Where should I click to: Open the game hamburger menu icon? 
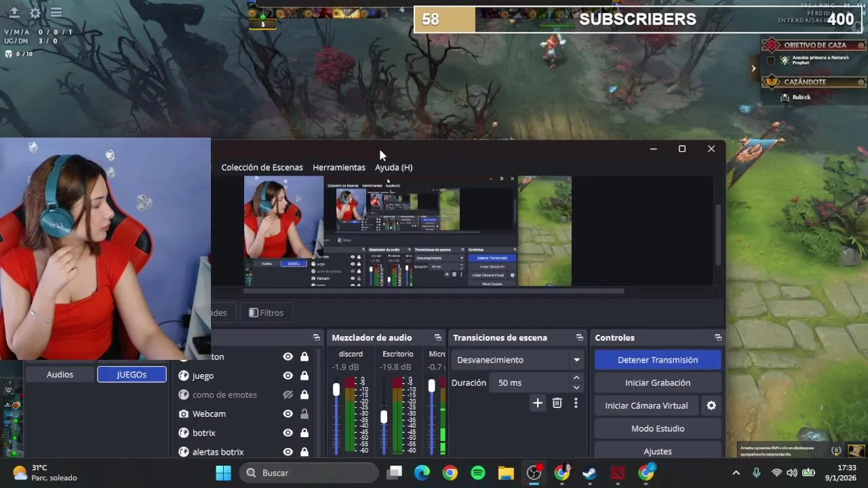(x=56, y=13)
